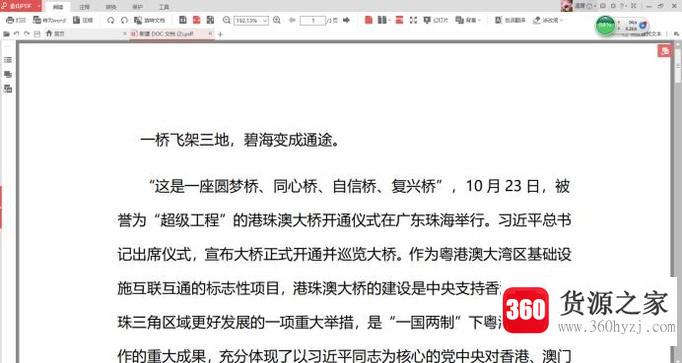Click the open folder icon

(7, 34)
